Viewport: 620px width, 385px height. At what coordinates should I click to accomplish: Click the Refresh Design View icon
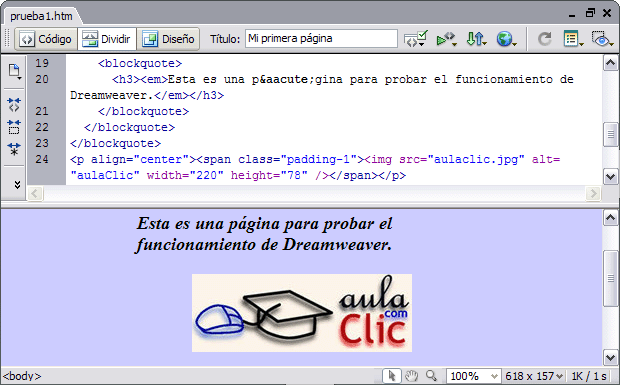point(545,39)
